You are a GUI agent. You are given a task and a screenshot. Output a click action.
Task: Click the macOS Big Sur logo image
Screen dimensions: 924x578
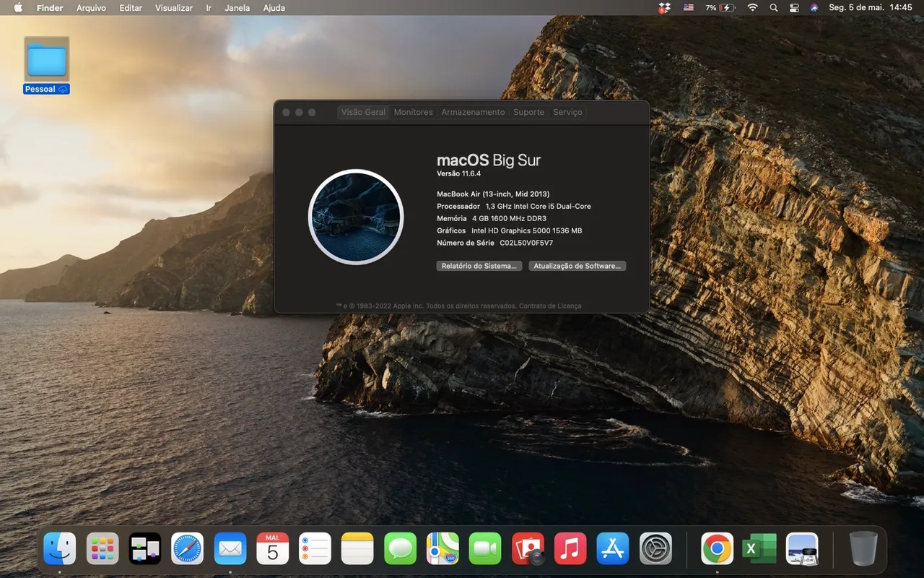point(356,217)
